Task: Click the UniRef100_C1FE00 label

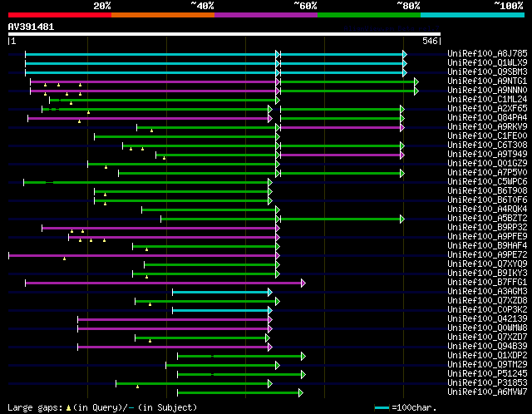Action: pyautogui.click(x=487, y=136)
